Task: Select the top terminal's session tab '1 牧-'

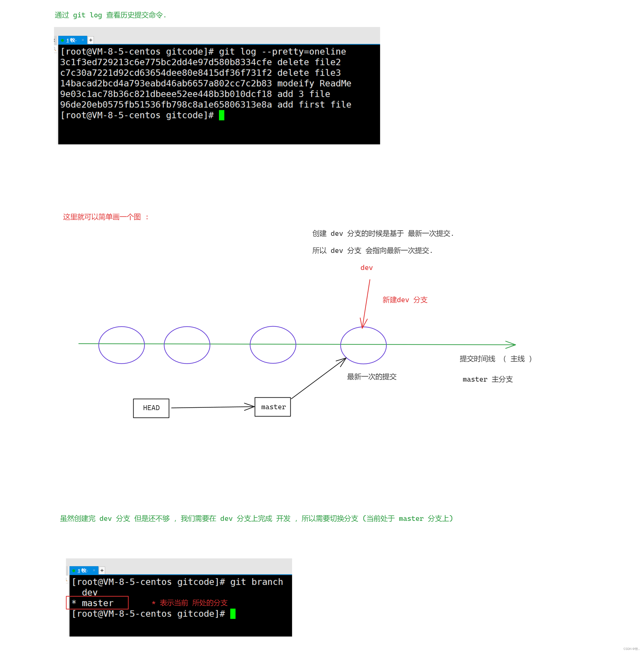Action: click(x=72, y=40)
